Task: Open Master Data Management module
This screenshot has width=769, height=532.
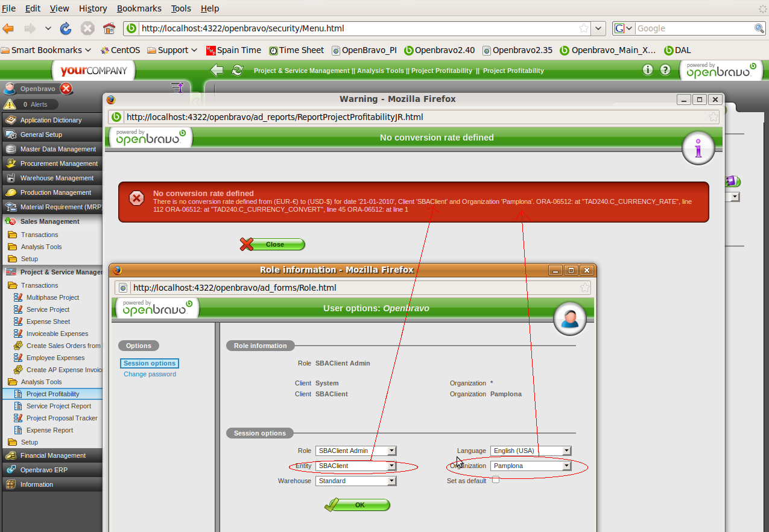Action: tap(51, 149)
